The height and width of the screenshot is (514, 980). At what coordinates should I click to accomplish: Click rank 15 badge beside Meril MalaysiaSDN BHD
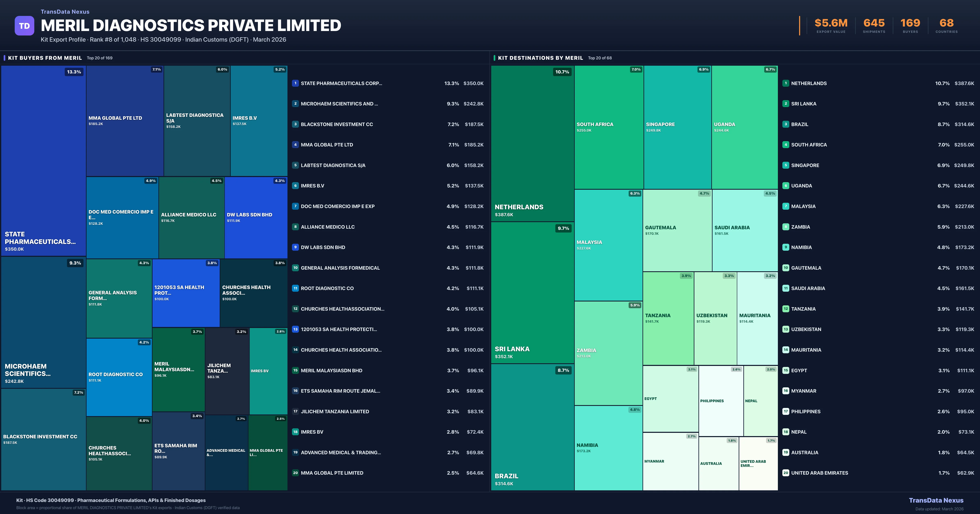[x=295, y=370]
